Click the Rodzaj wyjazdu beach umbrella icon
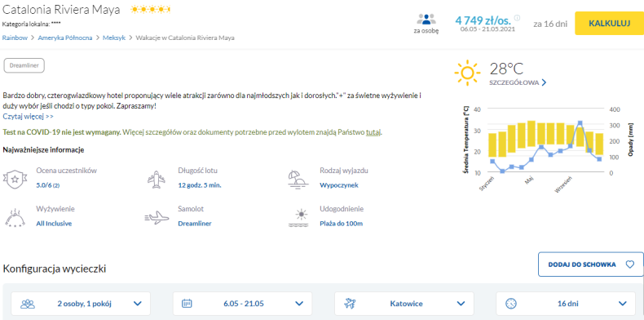 pyautogui.click(x=298, y=179)
